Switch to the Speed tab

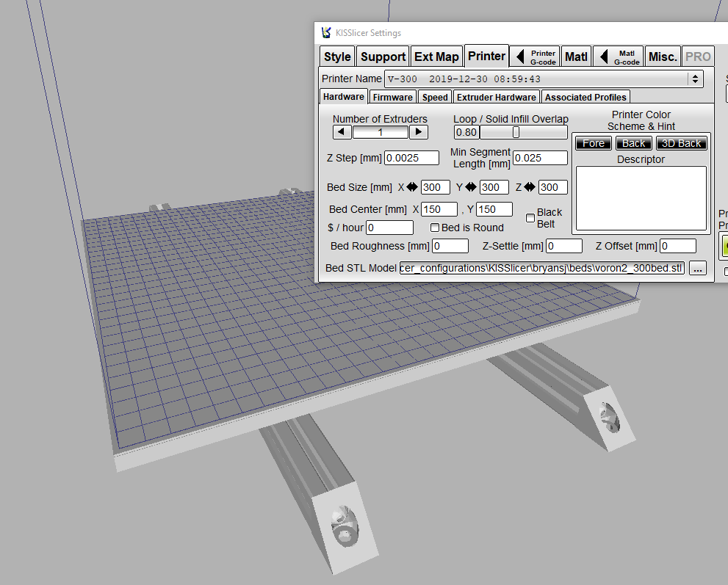pos(434,96)
